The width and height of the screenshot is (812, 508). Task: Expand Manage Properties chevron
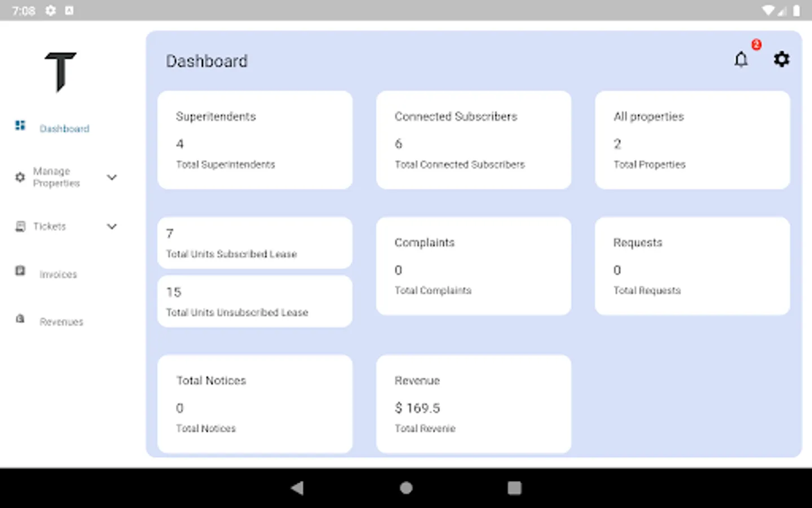coord(112,177)
